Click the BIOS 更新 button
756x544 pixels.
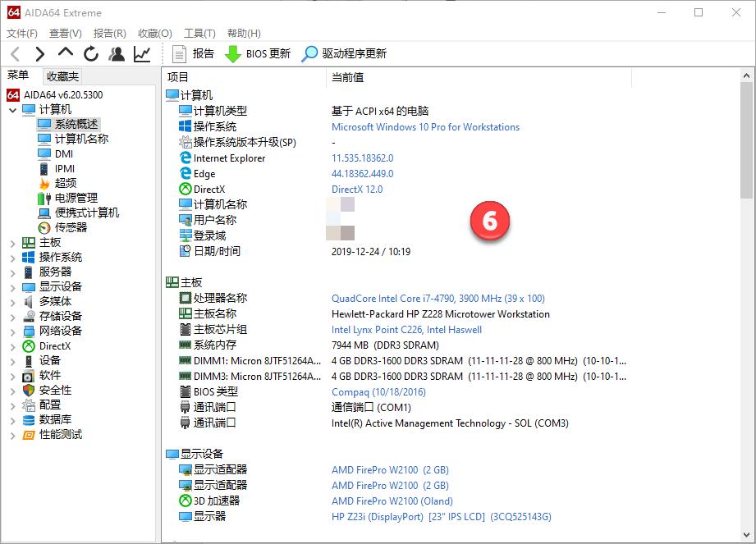pos(258,54)
